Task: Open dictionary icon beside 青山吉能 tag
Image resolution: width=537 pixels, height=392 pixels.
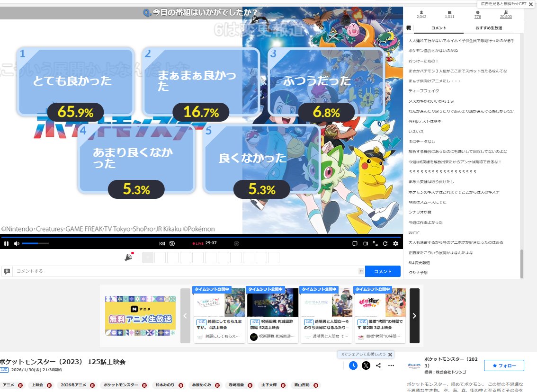Action: click(316, 385)
